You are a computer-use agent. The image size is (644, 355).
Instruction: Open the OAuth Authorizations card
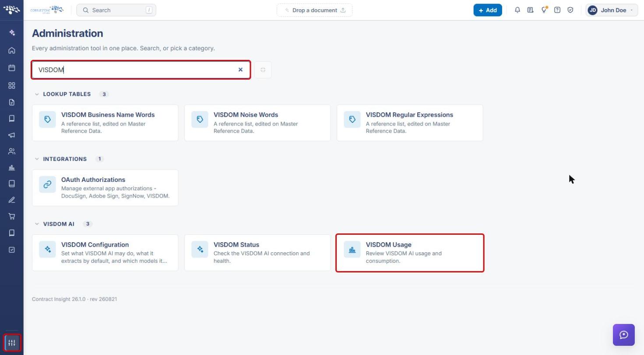click(x=105, y=188)
